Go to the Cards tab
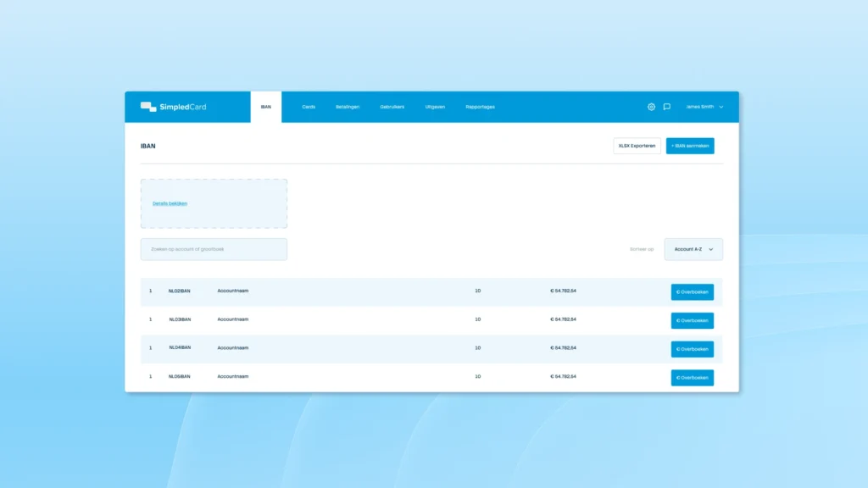 [x=309, y=107]
